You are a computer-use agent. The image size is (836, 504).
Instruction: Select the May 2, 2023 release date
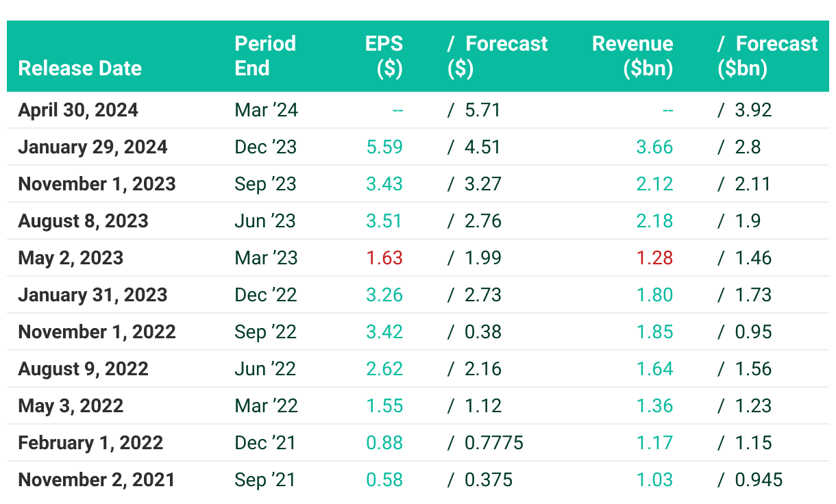click(x=71, y=258)
